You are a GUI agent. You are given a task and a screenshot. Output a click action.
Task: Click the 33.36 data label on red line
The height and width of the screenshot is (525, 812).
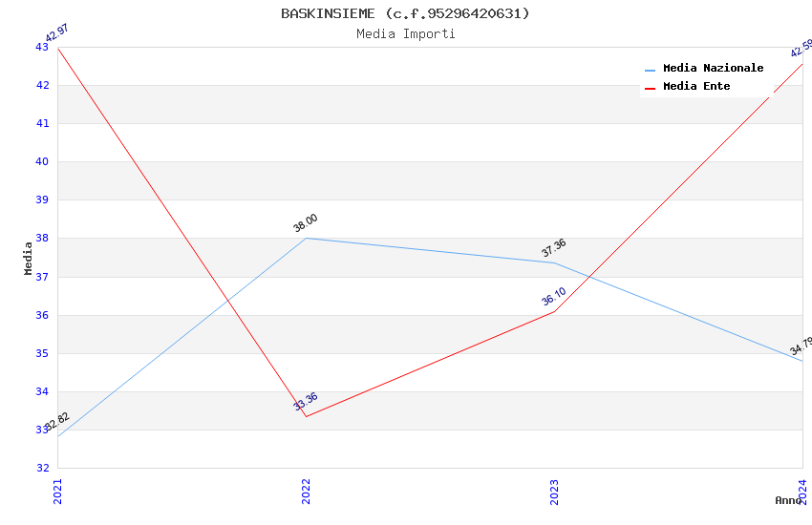(306, 402)
